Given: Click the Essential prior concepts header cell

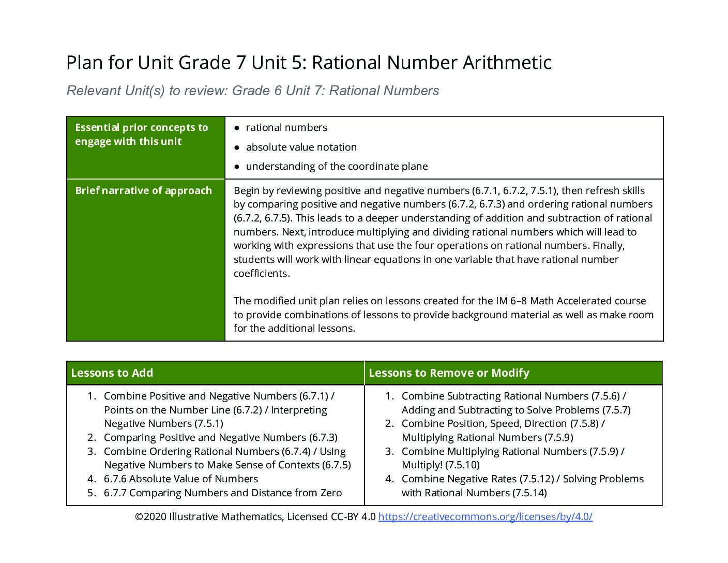Looking at the screenshot, I should click(x=146, y=148).
